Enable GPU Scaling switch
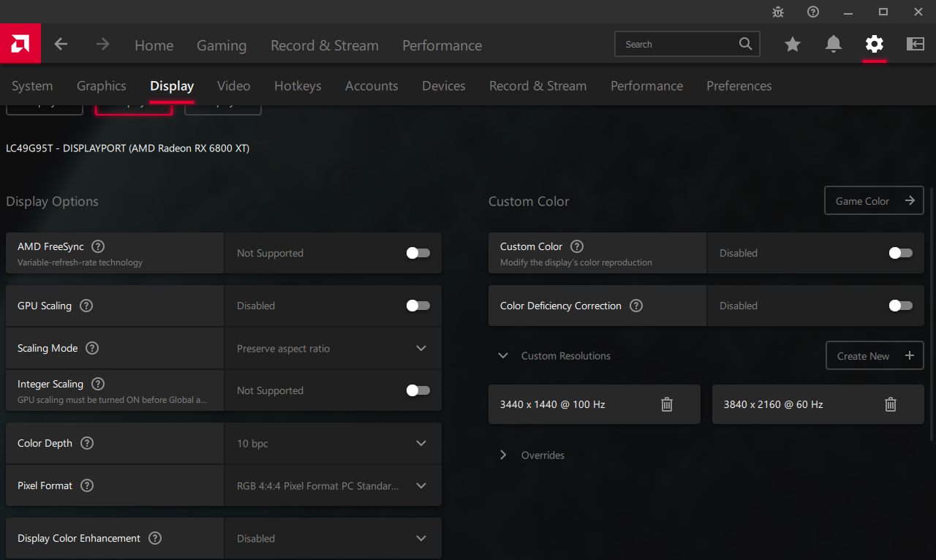Image resolution: width=936 pixels, height=560 pixels. (x=418, y=306)
